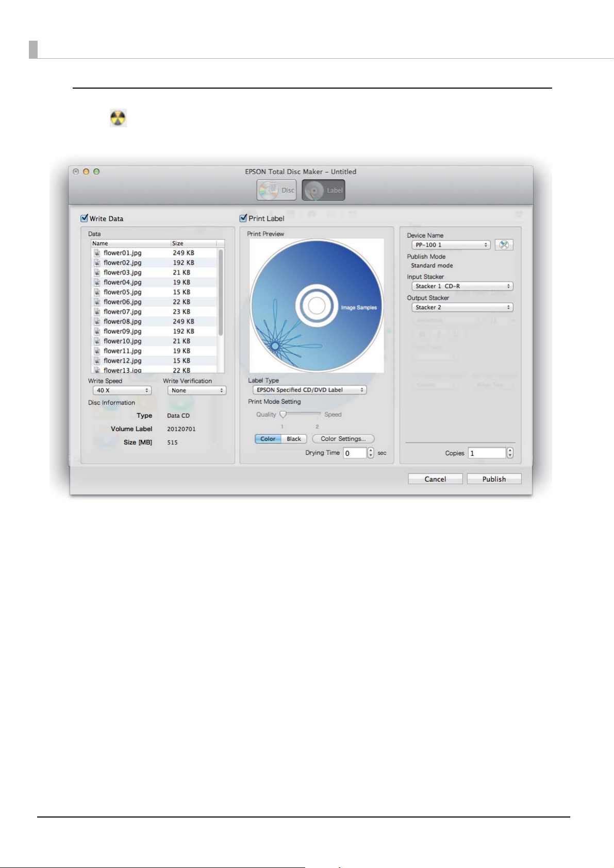The image size is (614, 868).
Task: Choose a different Input Stacker from dropdown
Action: click(462, 286)
